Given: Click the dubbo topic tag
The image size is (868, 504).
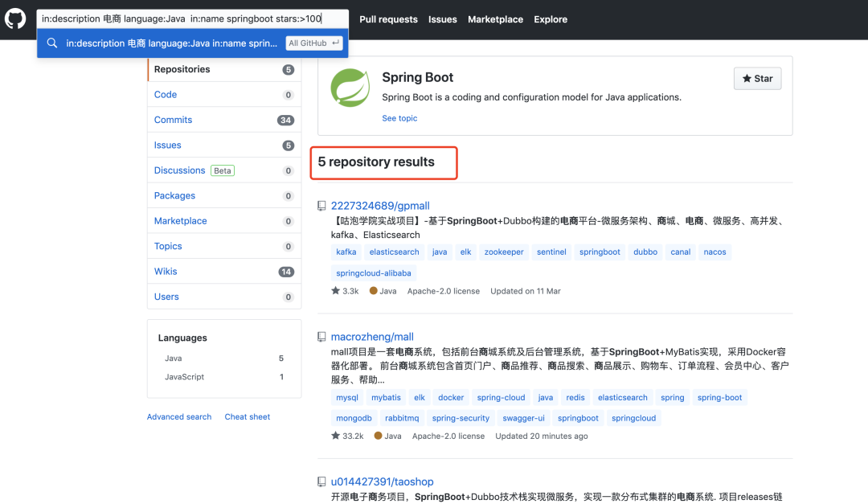Looking at the screenshot, I should coord(645,252).
